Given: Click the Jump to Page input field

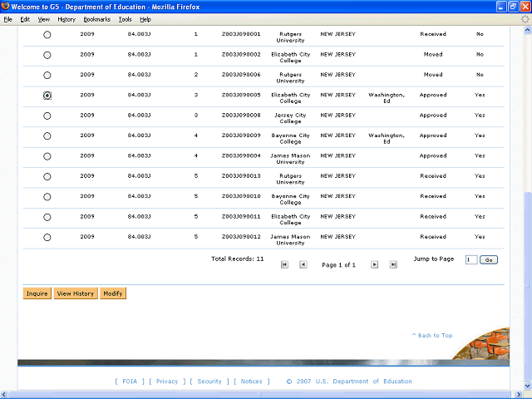Looking at the screenshot, I should coord(471,260).
